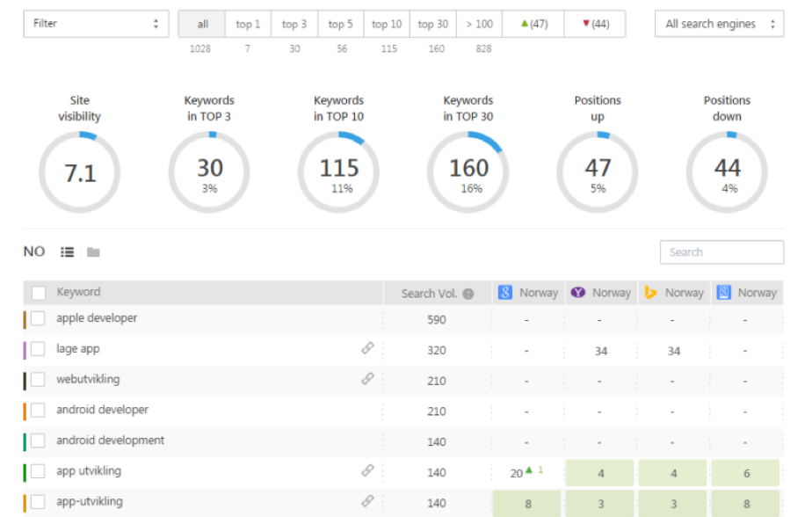Check the apple developer keyword checkbox
The height and width of the screenshot is (517, 812).
38,319
